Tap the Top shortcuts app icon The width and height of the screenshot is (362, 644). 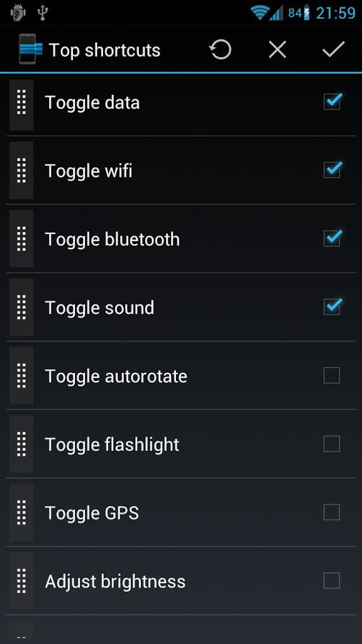pyautogui.click(x=30, y=49)
